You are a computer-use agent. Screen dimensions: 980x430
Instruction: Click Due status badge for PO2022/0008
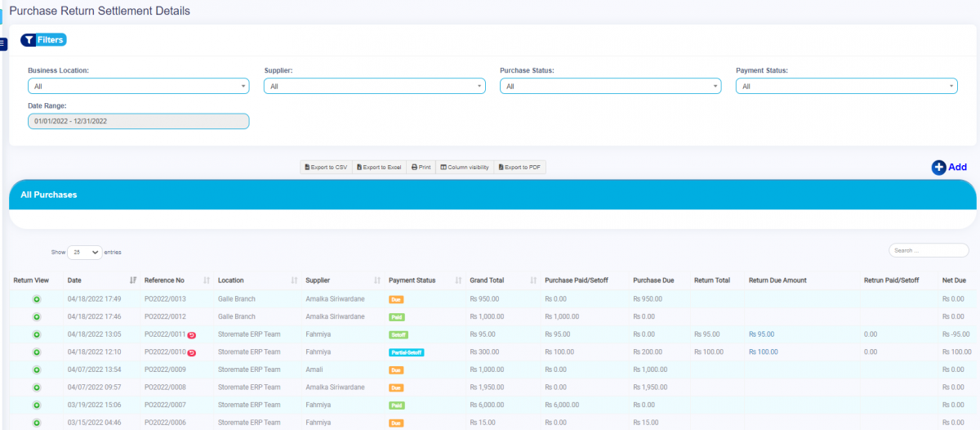click(x=396, y=387)
